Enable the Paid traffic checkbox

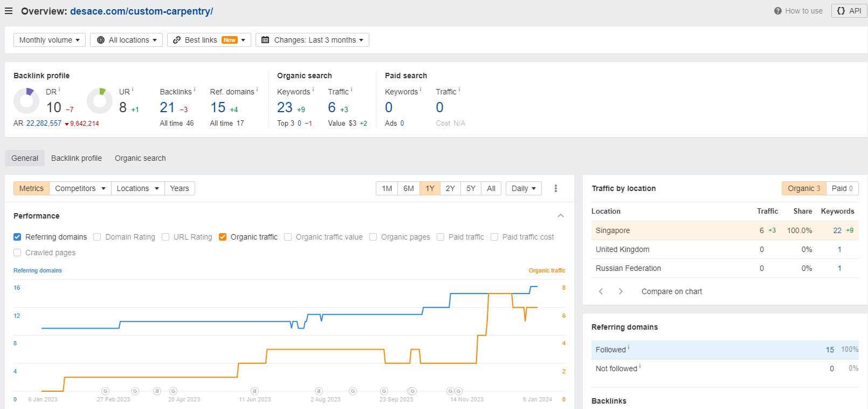[x=440, y=237]
